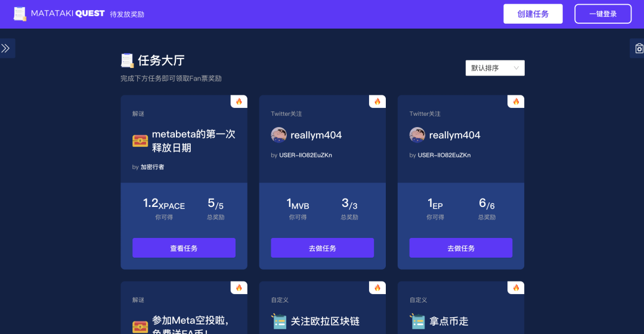
Task: Click the 3/3 total reward count
Action: (349, 203)
